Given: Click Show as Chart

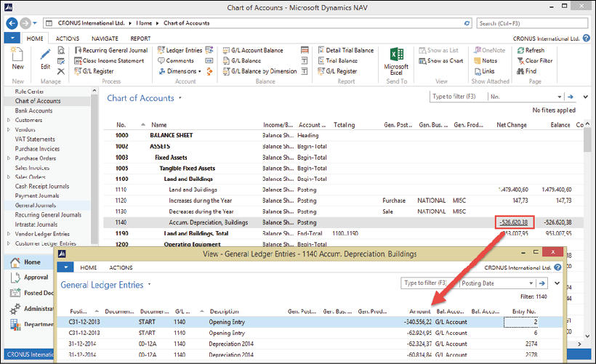Looking at the screenshot, I should click(x=441, y=60).
